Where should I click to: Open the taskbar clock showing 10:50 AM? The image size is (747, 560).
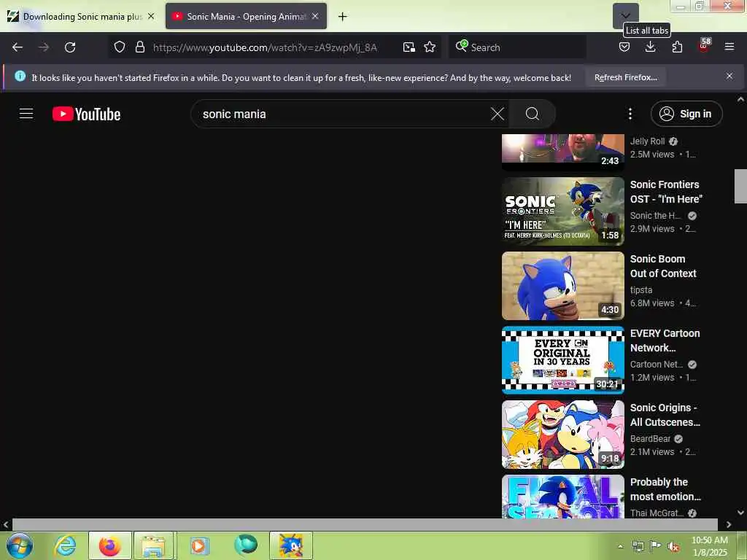[710, 546]
